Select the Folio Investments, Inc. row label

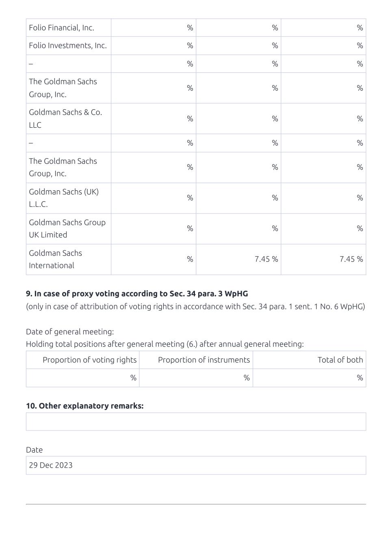tap(68, 46)
